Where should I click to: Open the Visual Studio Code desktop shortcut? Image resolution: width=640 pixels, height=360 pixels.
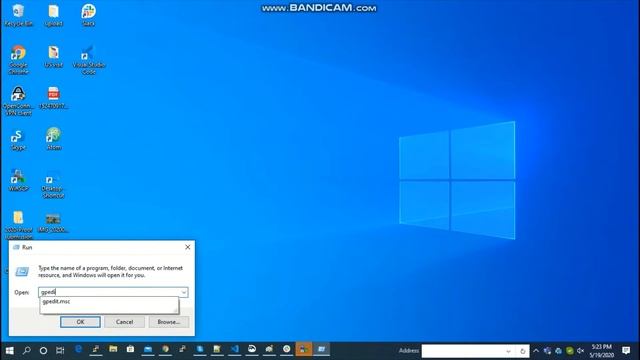click(89, 60)
